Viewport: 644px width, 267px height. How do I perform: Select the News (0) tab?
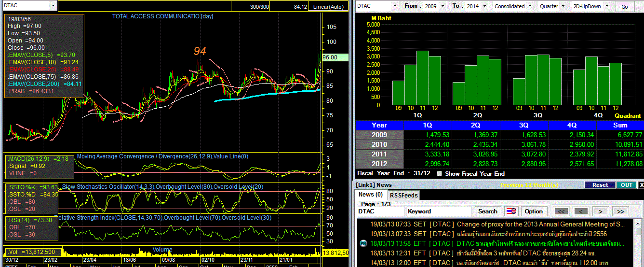point(371,195)
